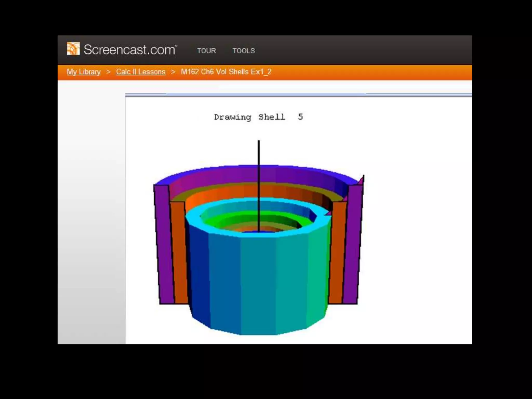Open the TOUR menu item

(206, 51)
